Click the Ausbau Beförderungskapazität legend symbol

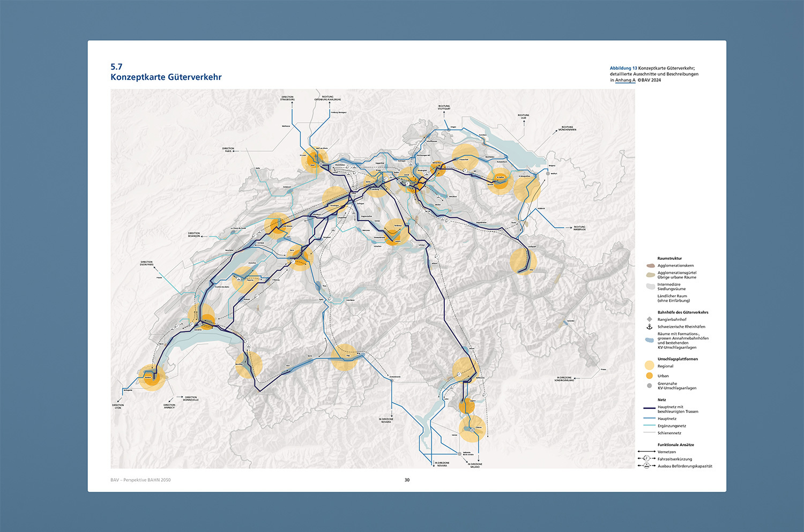pyautogui.click(x=646, y=466)
